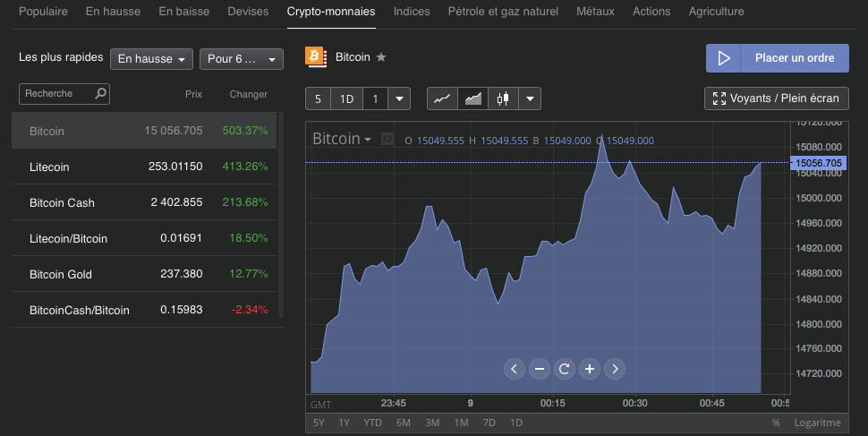Open the En hausse tab
The height and width of the screenshot is (436, 868).
[x=113, y=12]
